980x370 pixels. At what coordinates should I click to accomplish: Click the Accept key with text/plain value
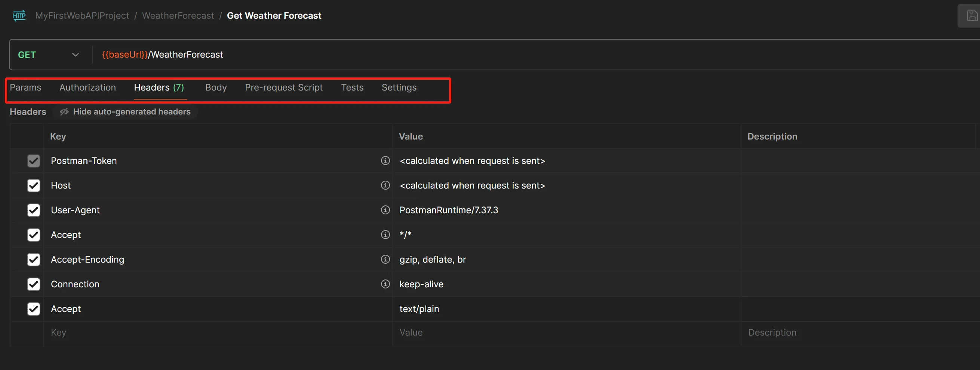coord(218,309)
